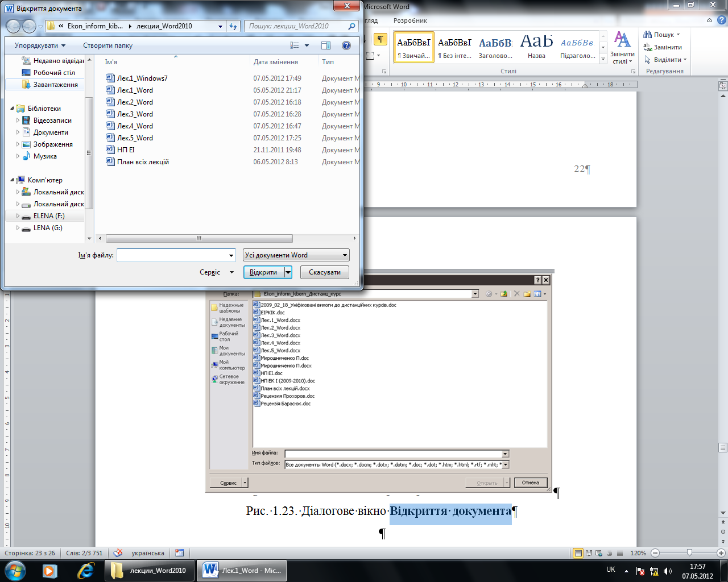Switch to Print Layout view

click(578, 553)
